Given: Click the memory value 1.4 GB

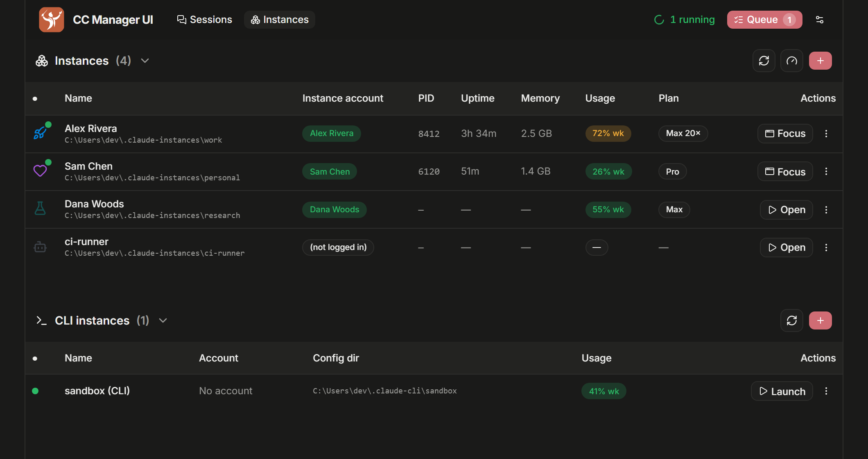Looking at the screenshot, I should pyautogui.click(x=536, y=171).
